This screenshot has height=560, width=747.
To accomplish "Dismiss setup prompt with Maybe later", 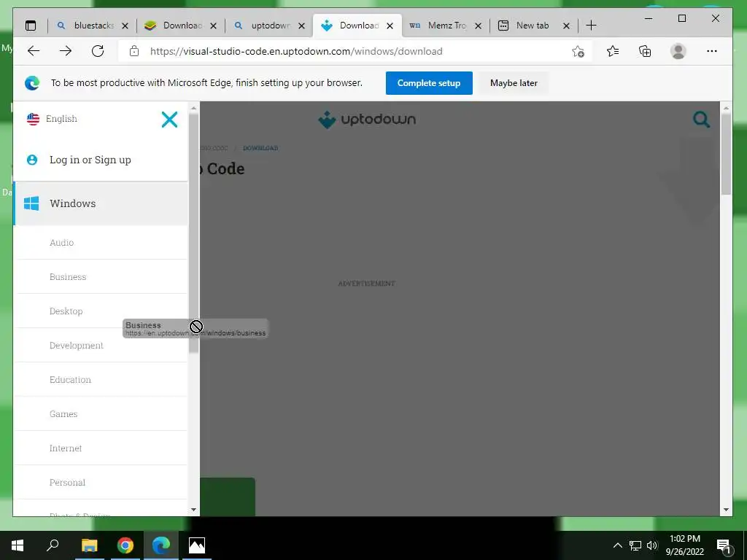I will (x=514, y=83).
